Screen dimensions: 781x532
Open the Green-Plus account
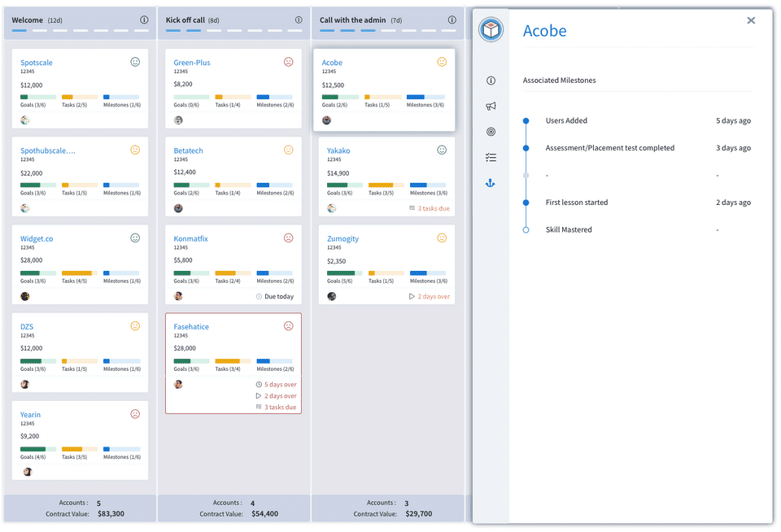[x=192, y=63]
